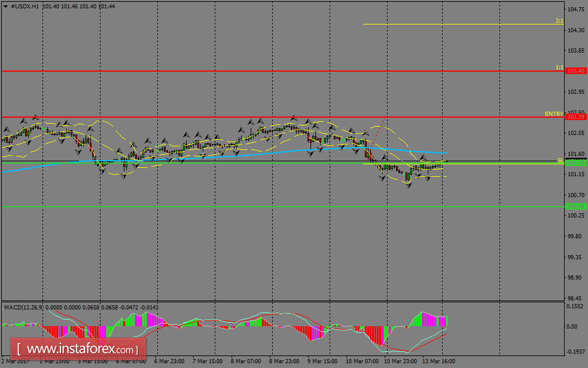Screen dimensions: 588x368
Task: Click the 10 Mar 07:00 time label
Action: click(x=361, y=361)
